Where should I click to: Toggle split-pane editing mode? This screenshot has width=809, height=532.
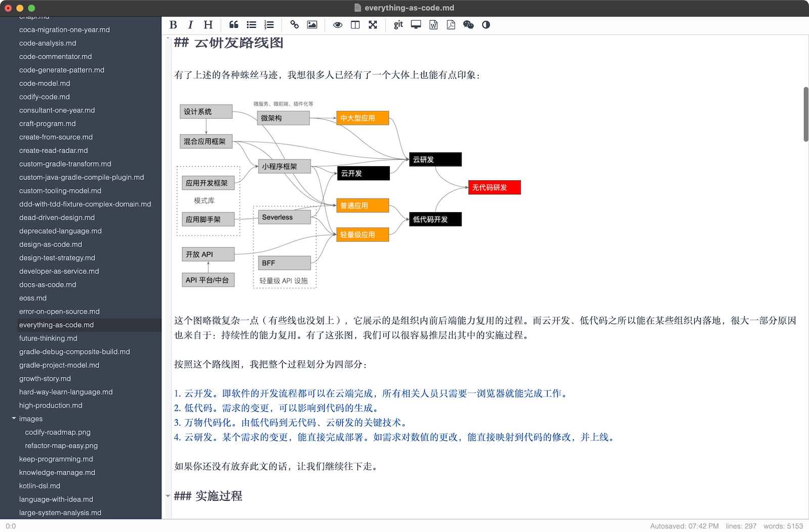pyautogui.click(x=355, y=24)
